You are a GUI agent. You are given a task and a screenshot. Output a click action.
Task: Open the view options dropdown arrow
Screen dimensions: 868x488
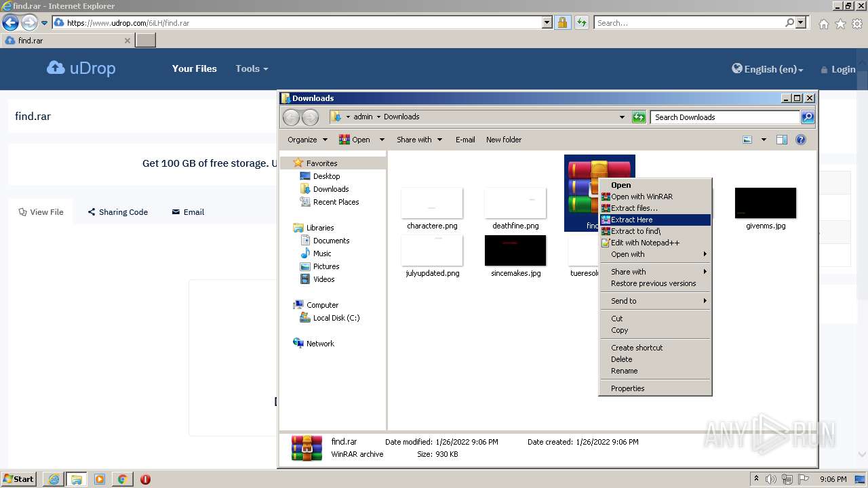point(764,140)
